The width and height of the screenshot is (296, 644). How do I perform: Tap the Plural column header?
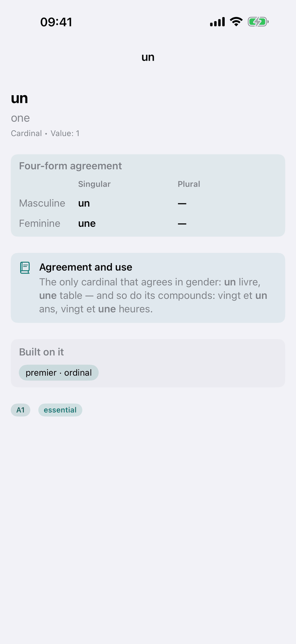click(189, 184)
